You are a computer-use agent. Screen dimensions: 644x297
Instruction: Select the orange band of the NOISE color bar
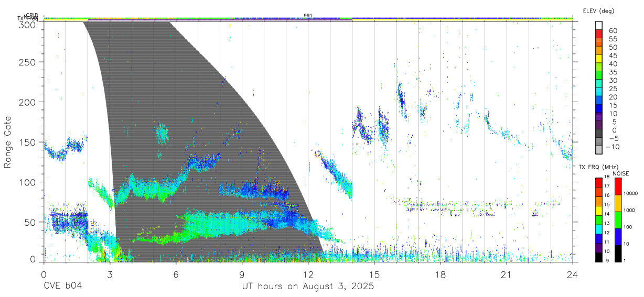[x=618, y=203]
